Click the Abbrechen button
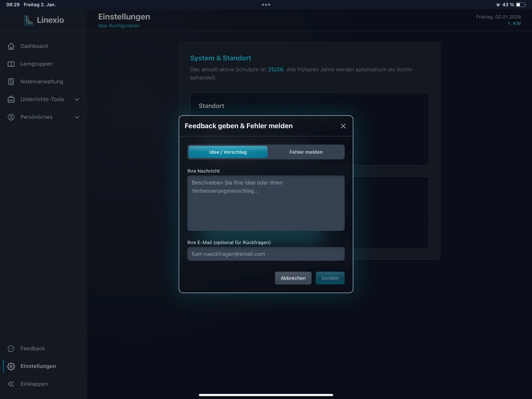Screen dimensions: 532x399 click(x=293, y=278)
